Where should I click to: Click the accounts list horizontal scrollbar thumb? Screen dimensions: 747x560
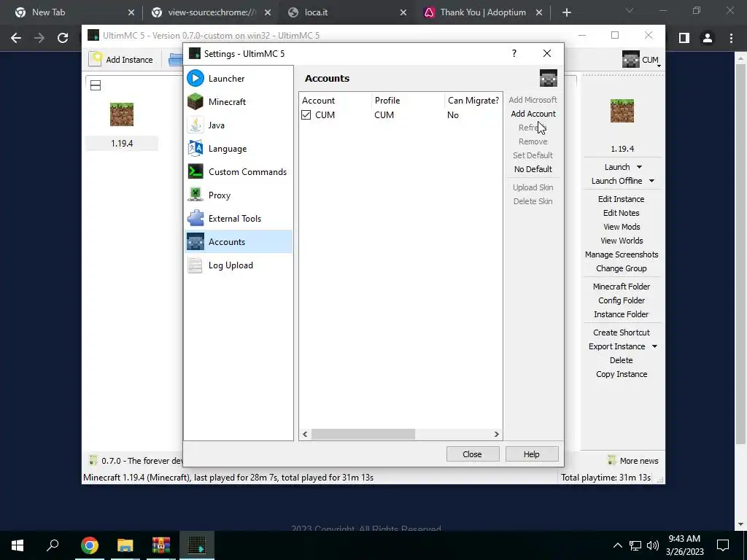click(x=363, y=435)
